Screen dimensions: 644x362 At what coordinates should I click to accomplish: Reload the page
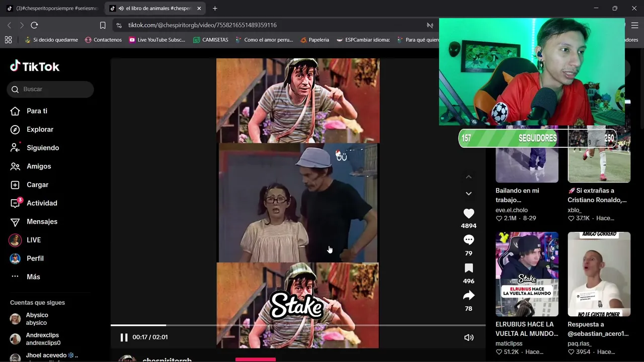point(34,25)
